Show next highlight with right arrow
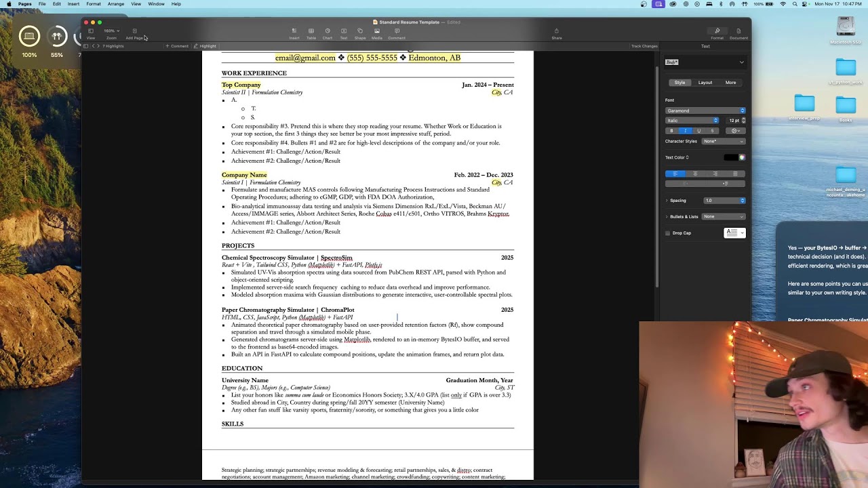The image size is (868, 488). tap(98, 46)
